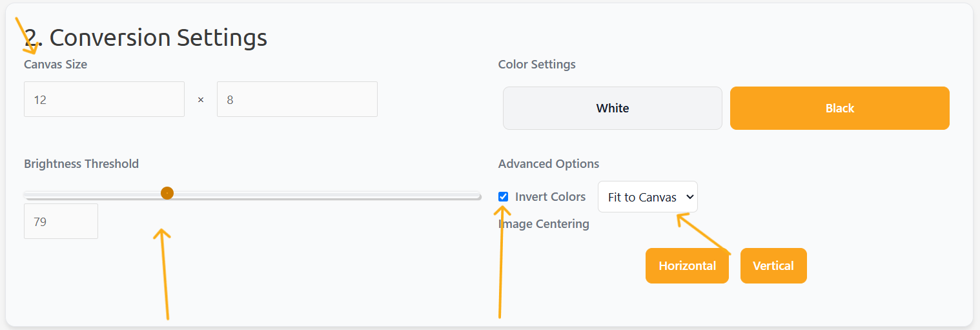The height and width of the screenshot is (330, 980).
Task: Click the Invert Colors label text
Action: 550,197
